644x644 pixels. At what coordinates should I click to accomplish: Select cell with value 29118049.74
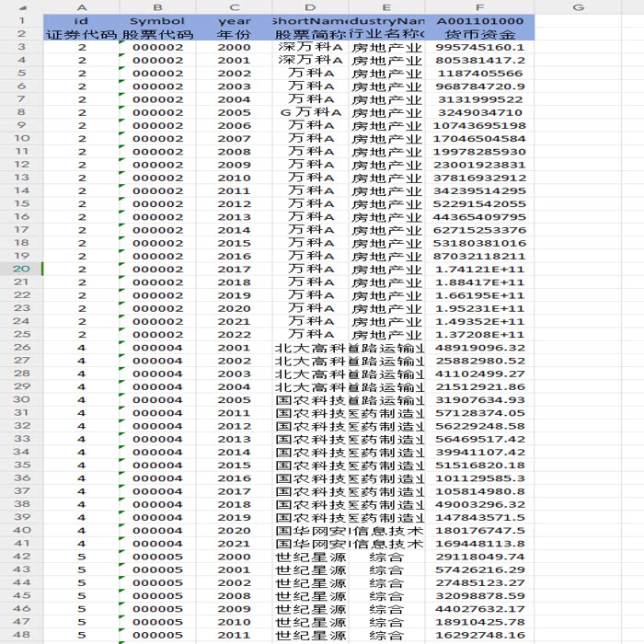tap(479, 557)
